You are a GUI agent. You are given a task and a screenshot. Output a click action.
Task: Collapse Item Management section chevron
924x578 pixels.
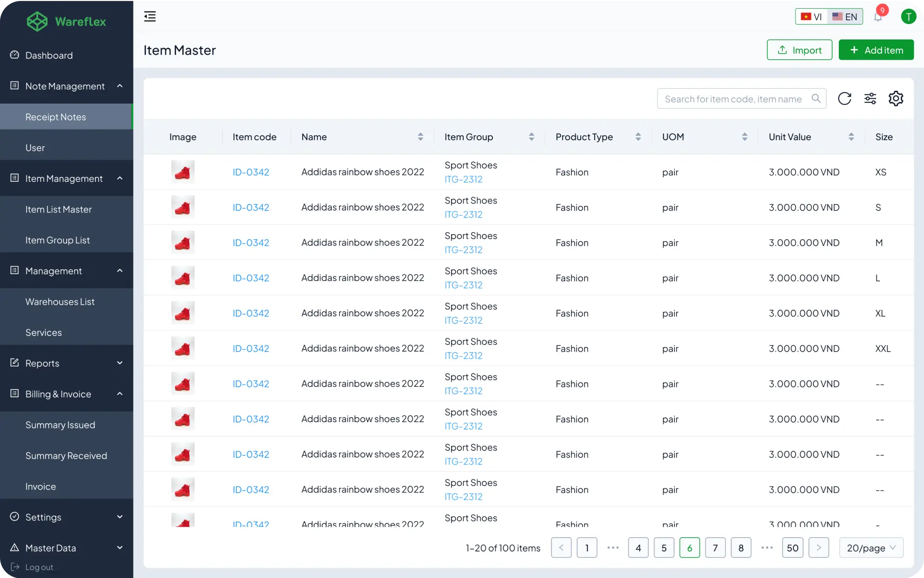[x=120, y=178]
